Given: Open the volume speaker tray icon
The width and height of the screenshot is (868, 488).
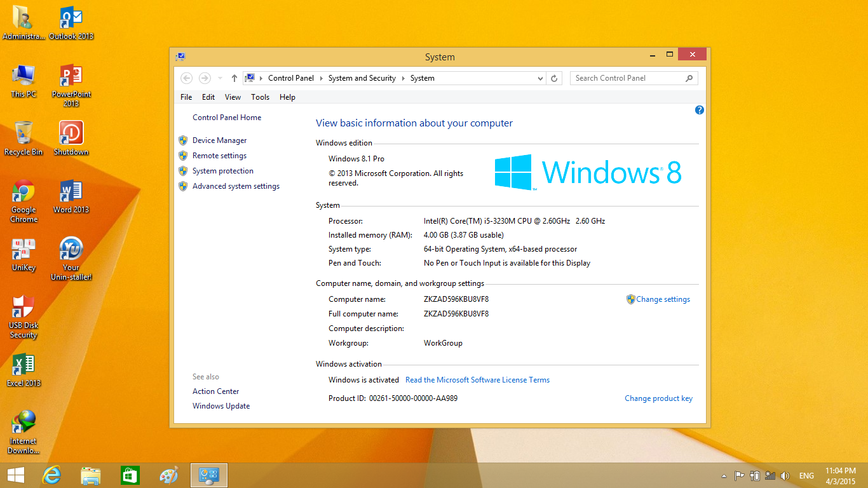Looking at the screenshot, I should coord(785,475).
